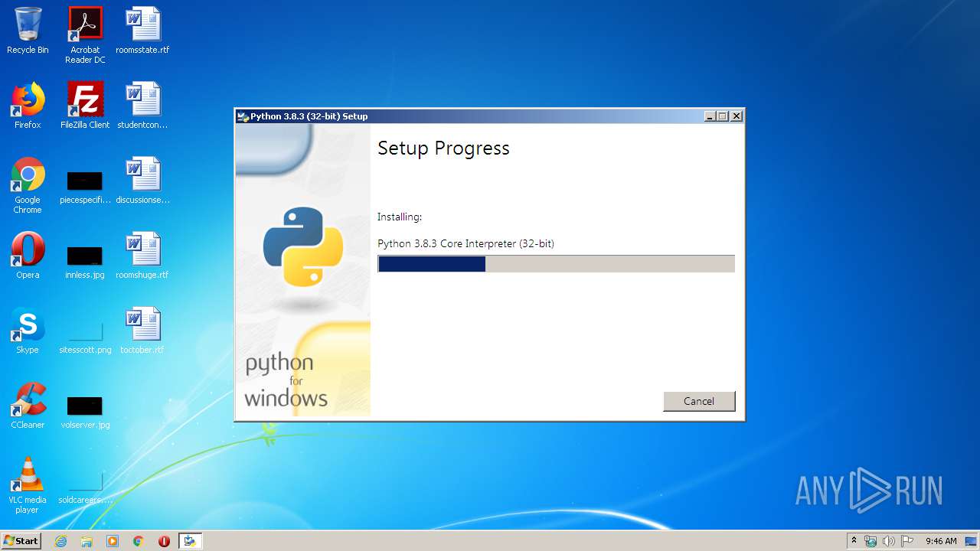Open Opera from the taskbar

point(164,541)
